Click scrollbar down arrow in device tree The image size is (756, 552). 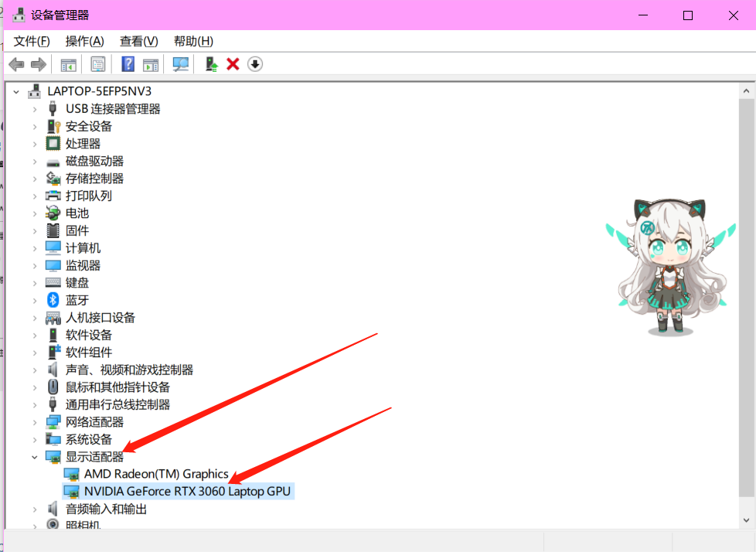(747, 520)
